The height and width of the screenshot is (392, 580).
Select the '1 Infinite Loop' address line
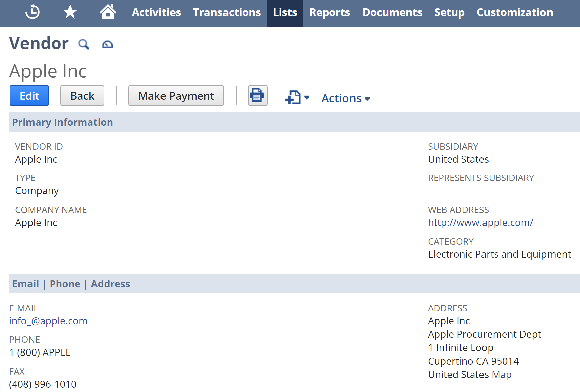[461, 347]
